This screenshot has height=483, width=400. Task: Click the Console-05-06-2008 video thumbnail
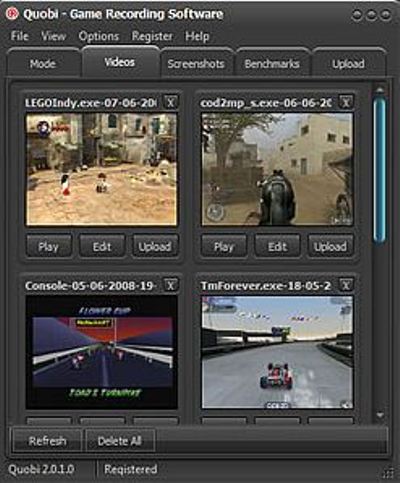[x=102, y=353]
